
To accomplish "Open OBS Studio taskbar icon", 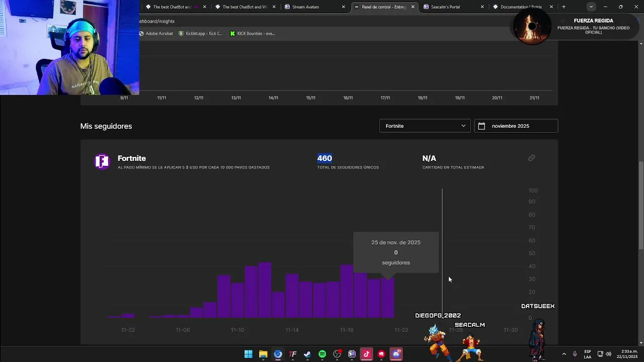I will click(337, 354).
